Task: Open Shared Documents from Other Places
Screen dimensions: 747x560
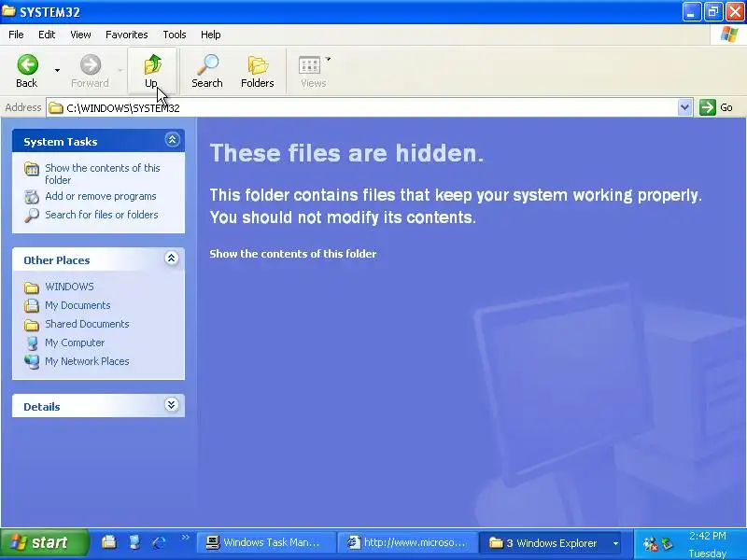Action: (87, 324)
